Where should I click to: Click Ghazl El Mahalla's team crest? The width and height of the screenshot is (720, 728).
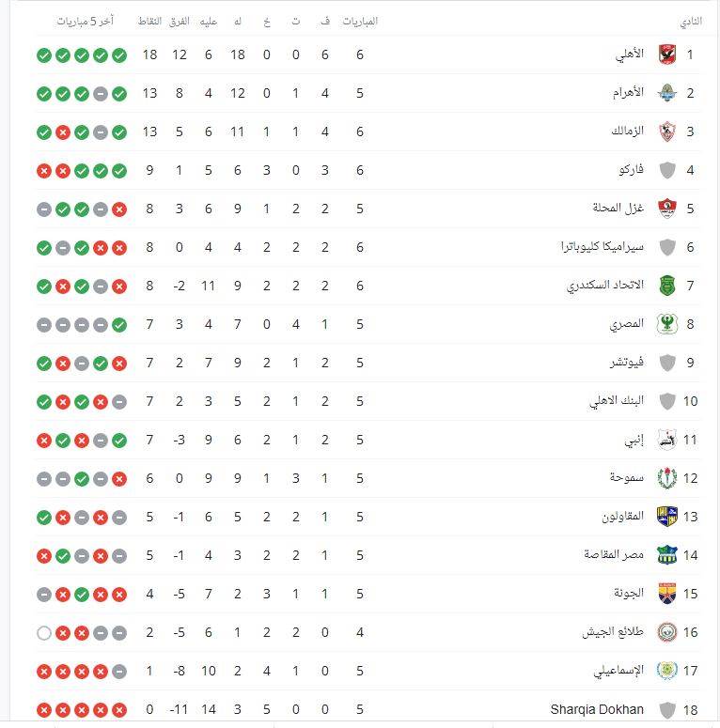click(x=666, y=209)
